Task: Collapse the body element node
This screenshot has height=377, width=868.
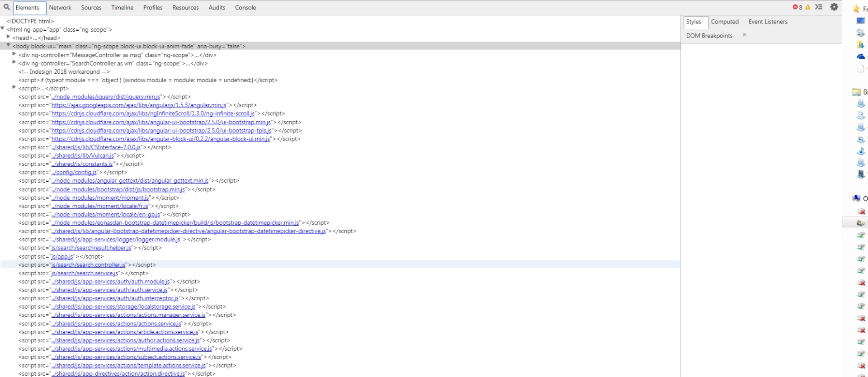Action: [x=9, y=45]
